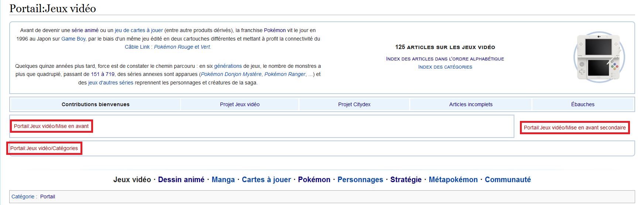
Task: Open 'jeu de cartes à jouer' link
Action: (x=139, y=30)
